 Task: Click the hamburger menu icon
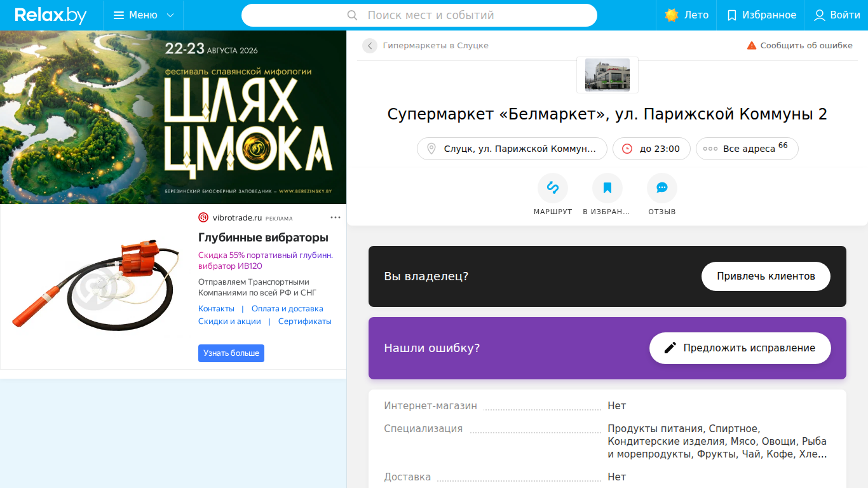coord(119,15)
